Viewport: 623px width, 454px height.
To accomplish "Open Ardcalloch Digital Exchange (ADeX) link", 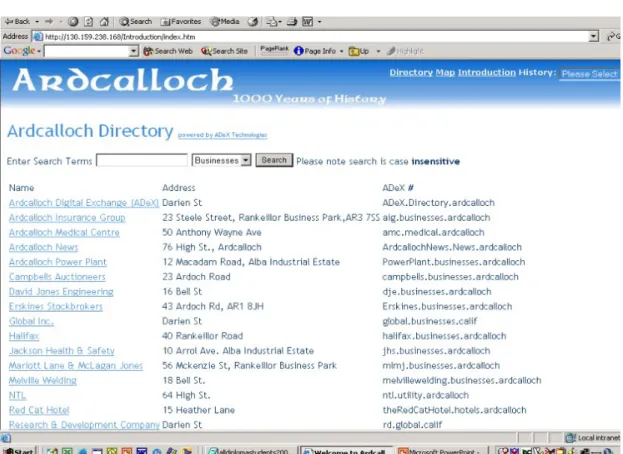I will coord(84,203).
